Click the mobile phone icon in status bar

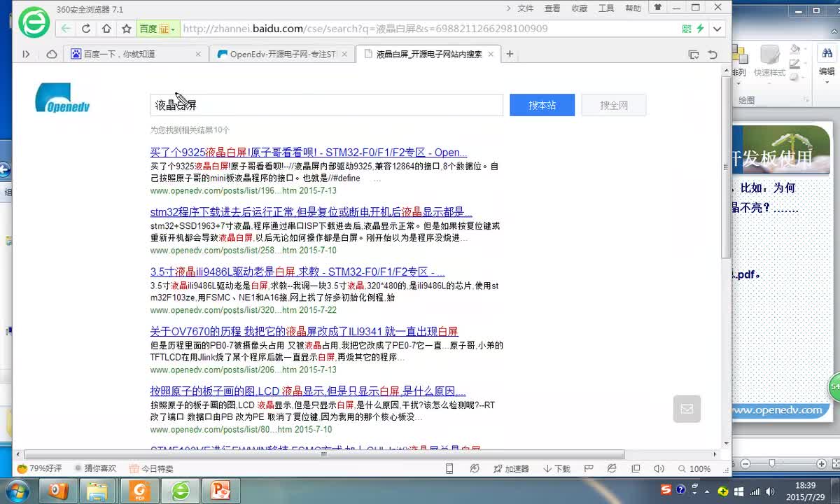(449, 468)
